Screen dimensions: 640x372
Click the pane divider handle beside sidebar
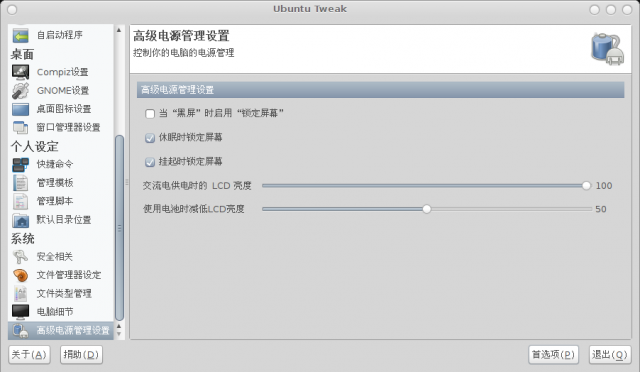pyautogui.click(x=127, y=182)
